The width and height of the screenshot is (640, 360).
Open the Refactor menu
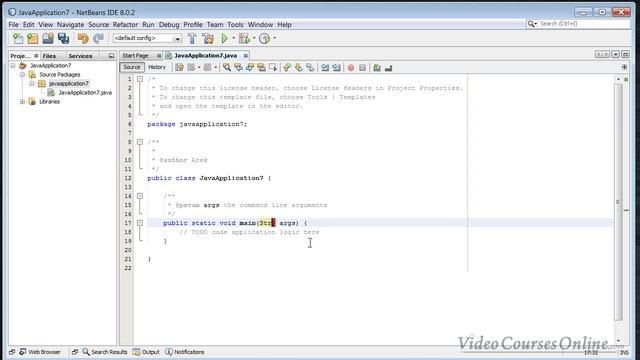point(125,24)
